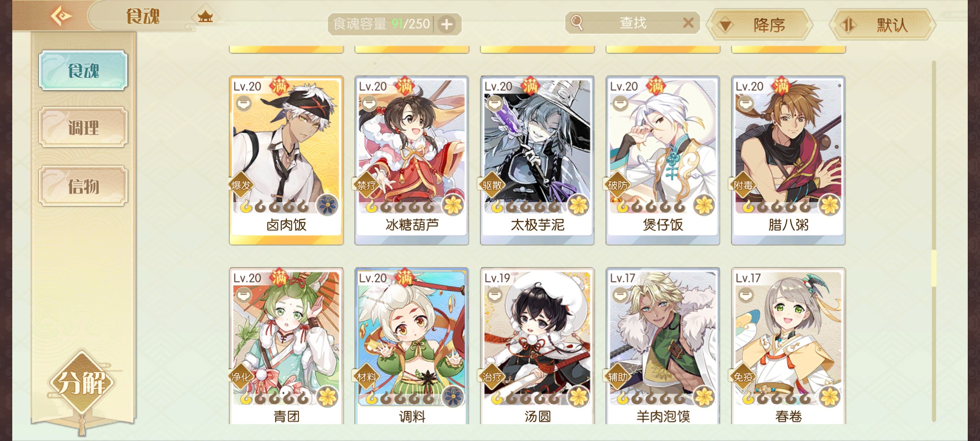
Task: Clear the search field with X
Action: pyautogui.click(x=688, y=23)
